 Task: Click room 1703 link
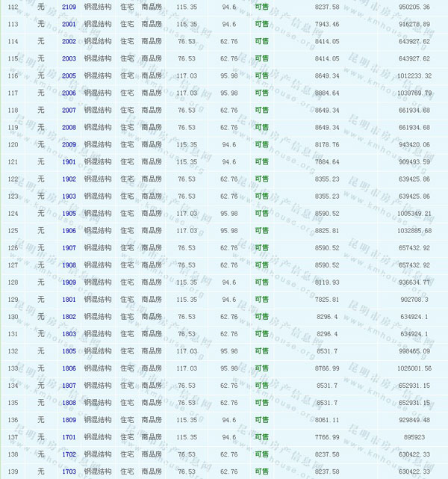pyautogui.click(x=69, y=472)
